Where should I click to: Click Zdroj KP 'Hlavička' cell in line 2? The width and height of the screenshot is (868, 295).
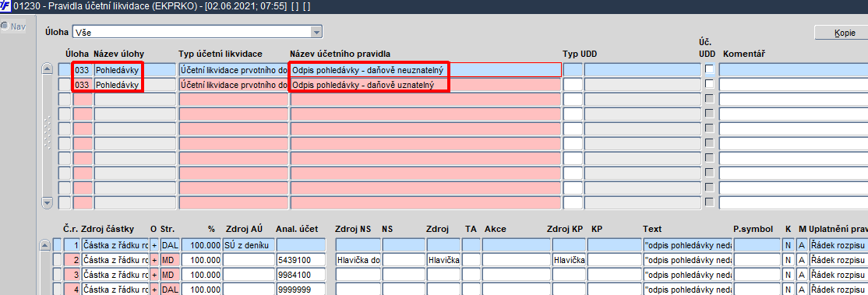[569, 259]
